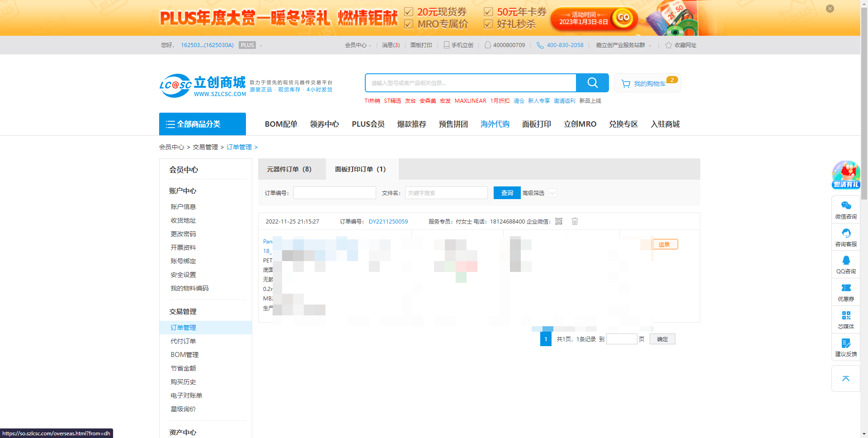Expand the 高级筛选 advanced filter dropdown
The height and width of the screenshot is (438, 868).
(552, 193)
